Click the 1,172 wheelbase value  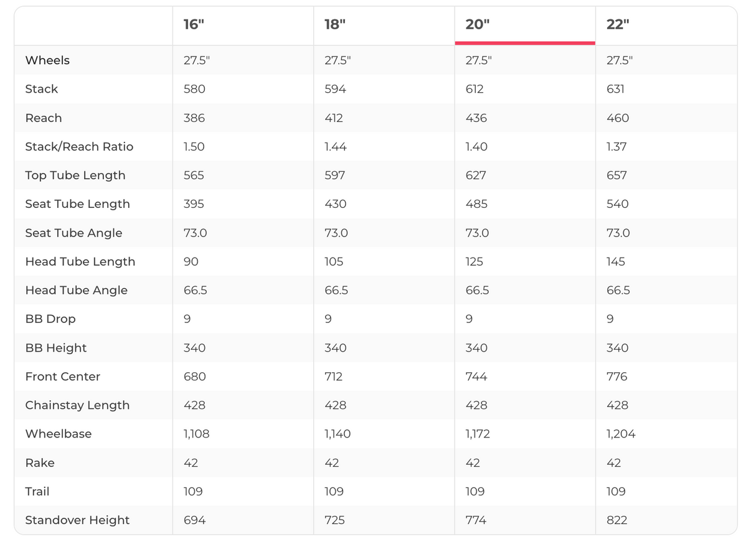pyautogui.click(x=478, y=434)
